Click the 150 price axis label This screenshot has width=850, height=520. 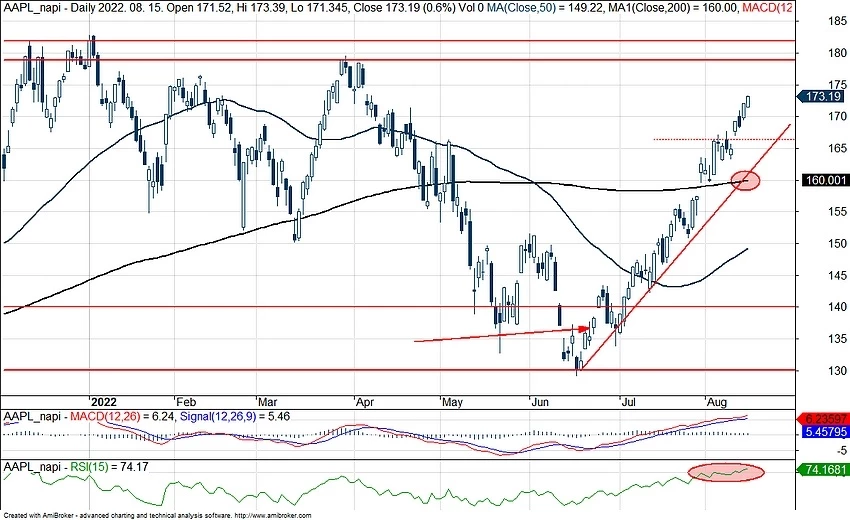point(838,244)
